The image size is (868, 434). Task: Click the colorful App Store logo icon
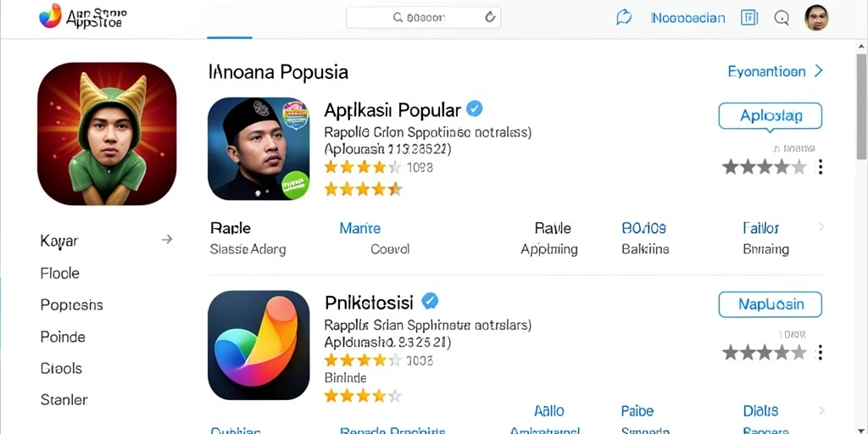point(50,15)
